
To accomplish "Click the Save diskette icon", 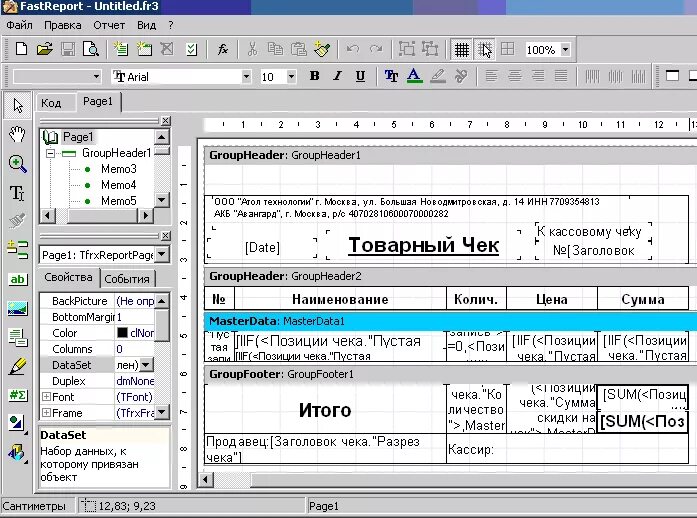I will tap(68, 49).
